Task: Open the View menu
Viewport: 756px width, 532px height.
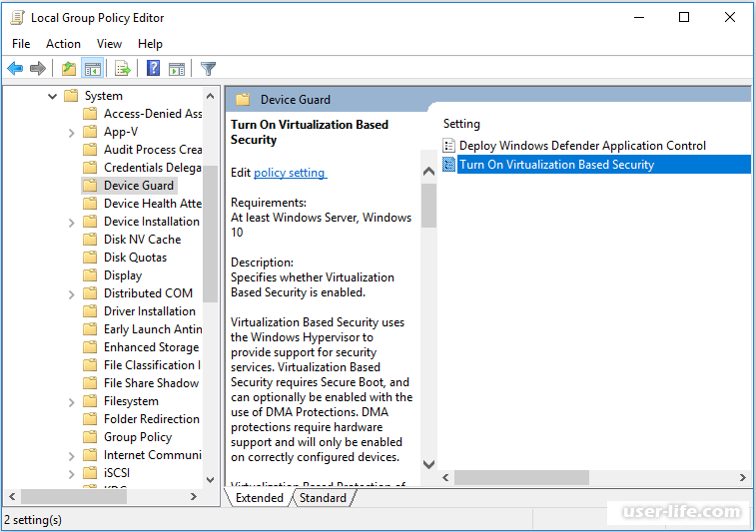Action: pyautogui.click(x=109, y=44)
